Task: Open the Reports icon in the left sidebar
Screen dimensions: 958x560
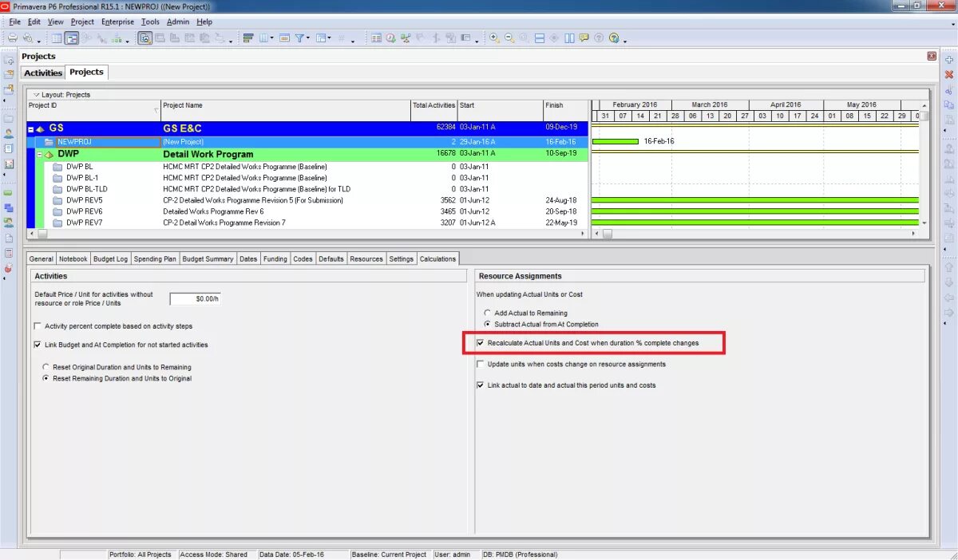Action: tap(9, 148)
